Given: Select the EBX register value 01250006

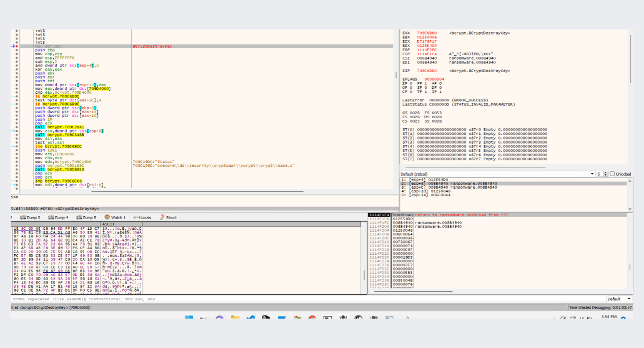Looking at the screenshot, I should click(427, 37).
